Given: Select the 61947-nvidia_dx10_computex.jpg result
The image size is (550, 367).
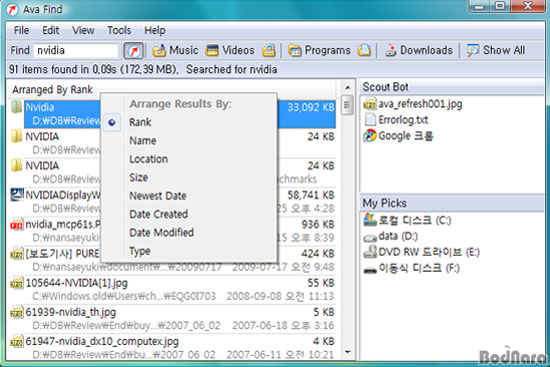Looking at the screenshot, I should (x=172, y=347).
